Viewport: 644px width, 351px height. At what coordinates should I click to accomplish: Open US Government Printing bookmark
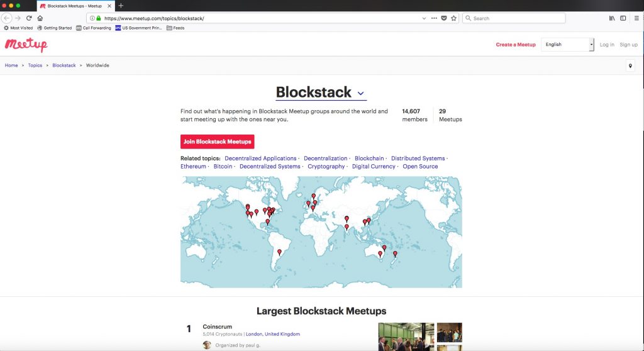point(139,28)
